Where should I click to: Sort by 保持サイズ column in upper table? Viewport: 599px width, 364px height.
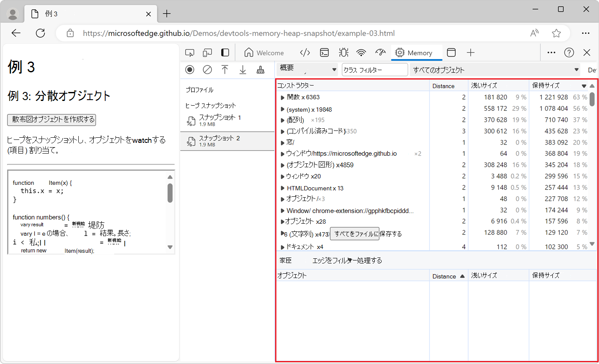[x=559, y=86]
